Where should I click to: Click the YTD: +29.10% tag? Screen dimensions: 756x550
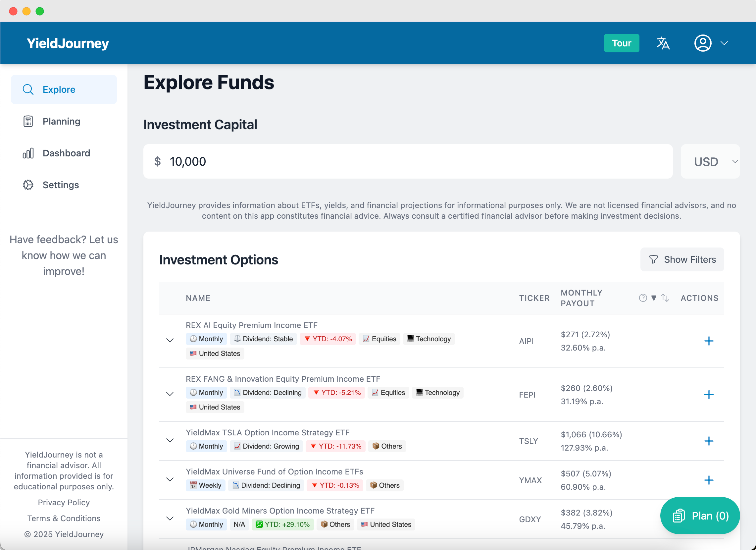coord(283,524)
